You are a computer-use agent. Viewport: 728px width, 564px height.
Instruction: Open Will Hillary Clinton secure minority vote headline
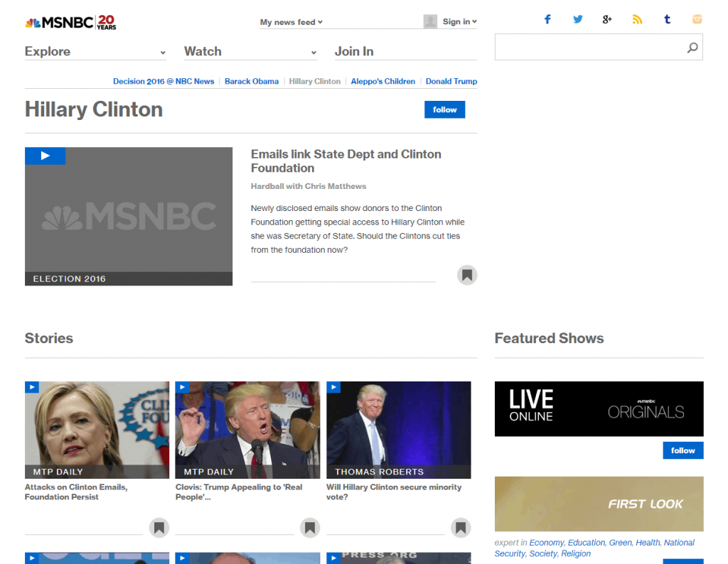tap(394, 492)
